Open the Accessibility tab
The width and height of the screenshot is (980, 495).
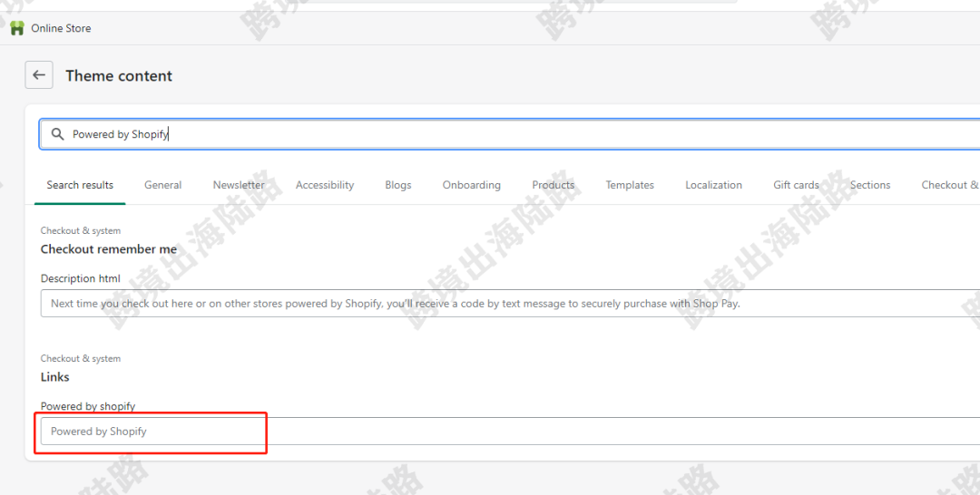[325, 185]
